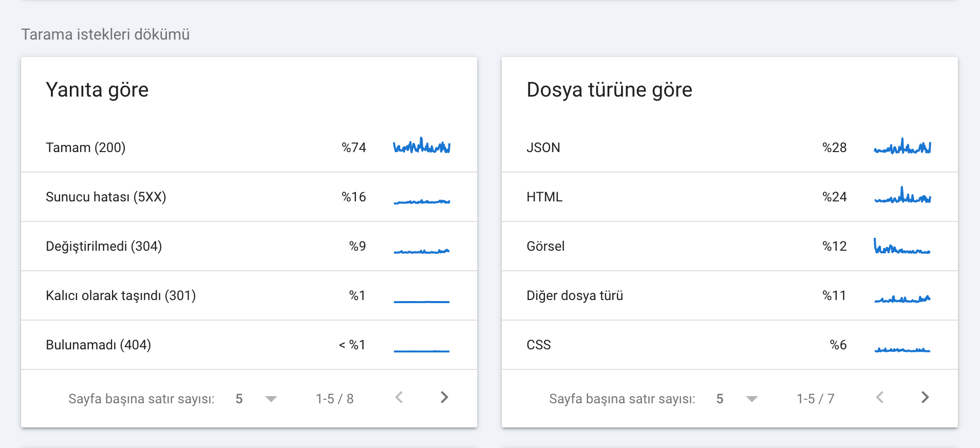Image resolution: width=980 pixels, height=448 pixels.
Task: Open the Bulunamadı (404) row
Action: (x=249, y=345)
